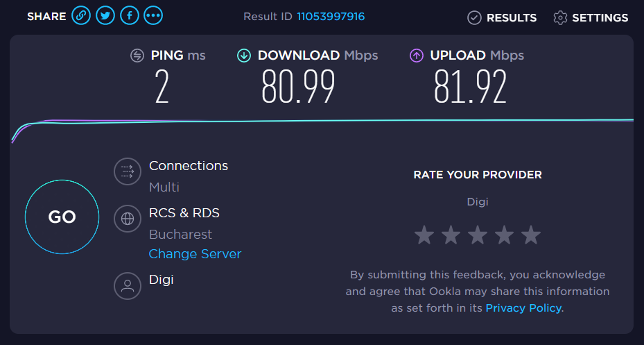Open more share options icon

[x=153, y=16]
